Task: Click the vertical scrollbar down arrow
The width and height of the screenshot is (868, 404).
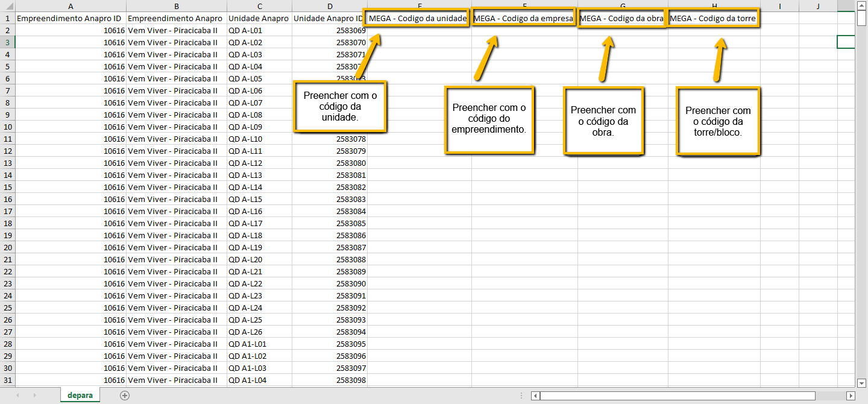Action: 861,382
